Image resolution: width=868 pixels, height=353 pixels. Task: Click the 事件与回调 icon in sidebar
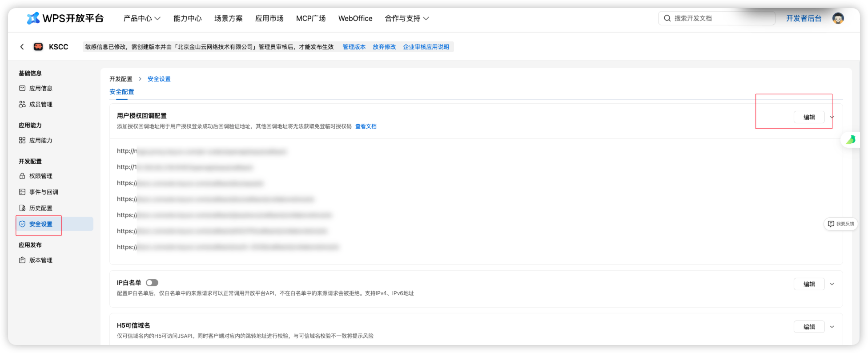point(22,192)
